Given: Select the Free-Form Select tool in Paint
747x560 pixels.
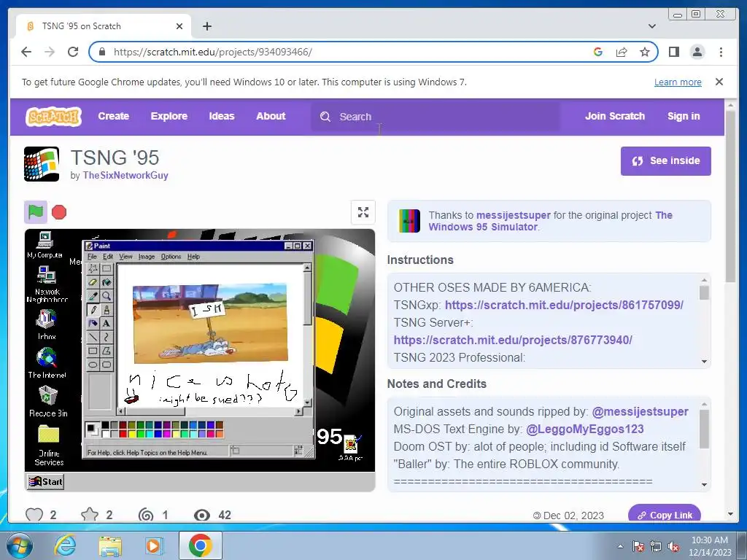Looking at the screenshot, I should coord(93,268).
